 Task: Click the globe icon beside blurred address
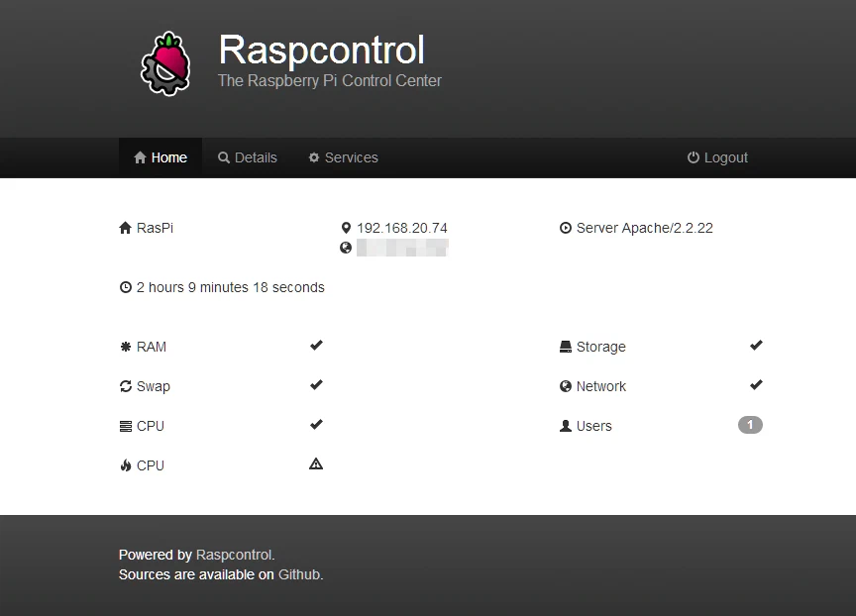tap(346, 248)
